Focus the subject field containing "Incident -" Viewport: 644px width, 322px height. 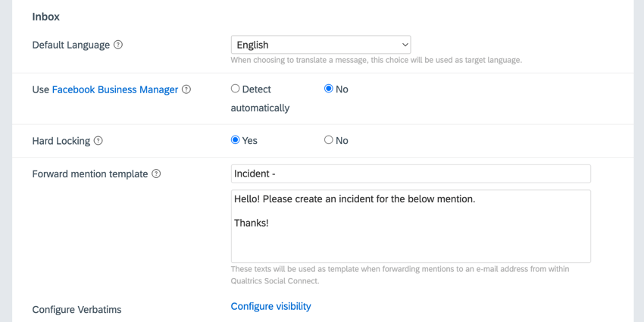click(411, 174)
